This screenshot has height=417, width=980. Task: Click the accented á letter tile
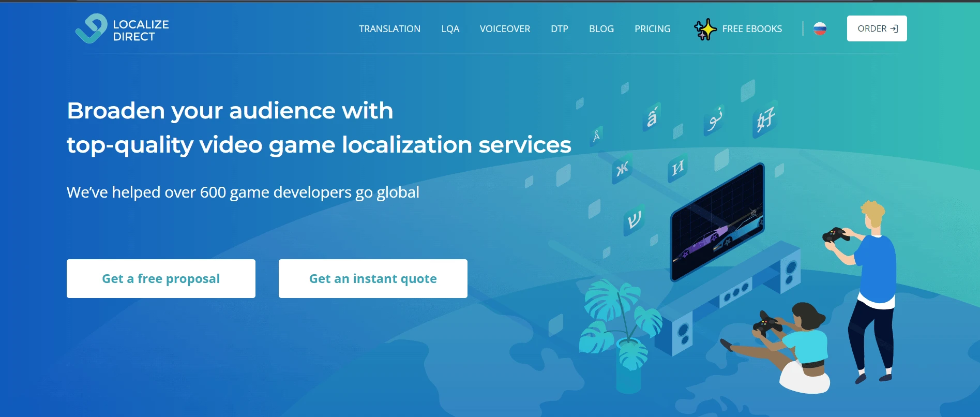click(652, 117)
